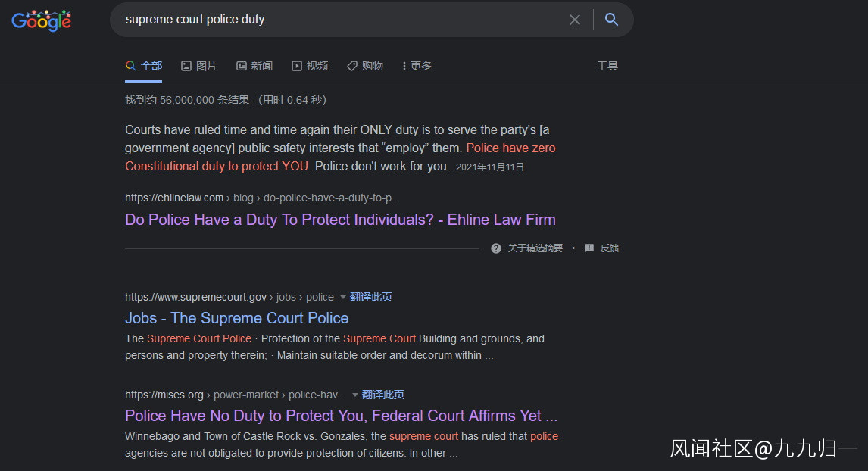Switch to the 新闻 news tab
This screenshot has height=471, width=868.
pos(254,66)
